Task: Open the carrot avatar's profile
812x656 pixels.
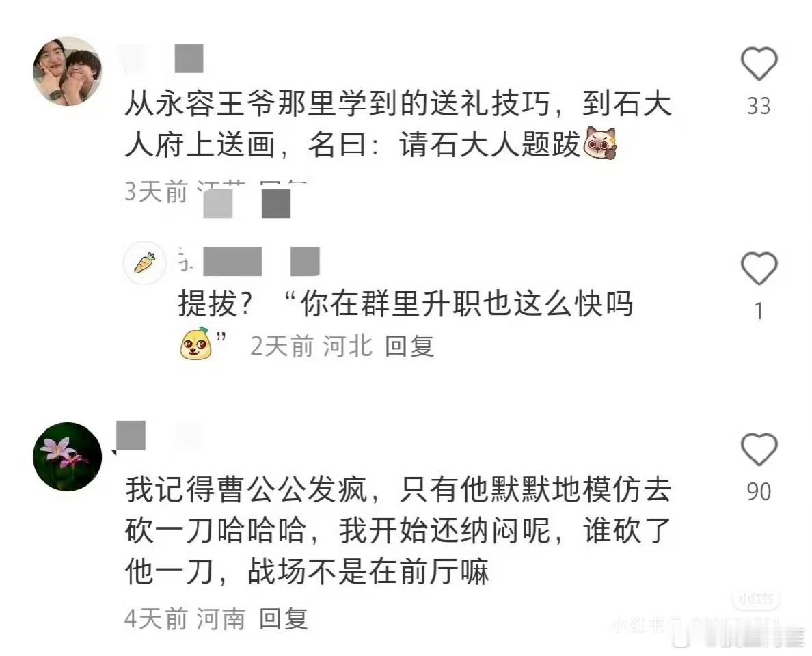Action: (145, 262)
